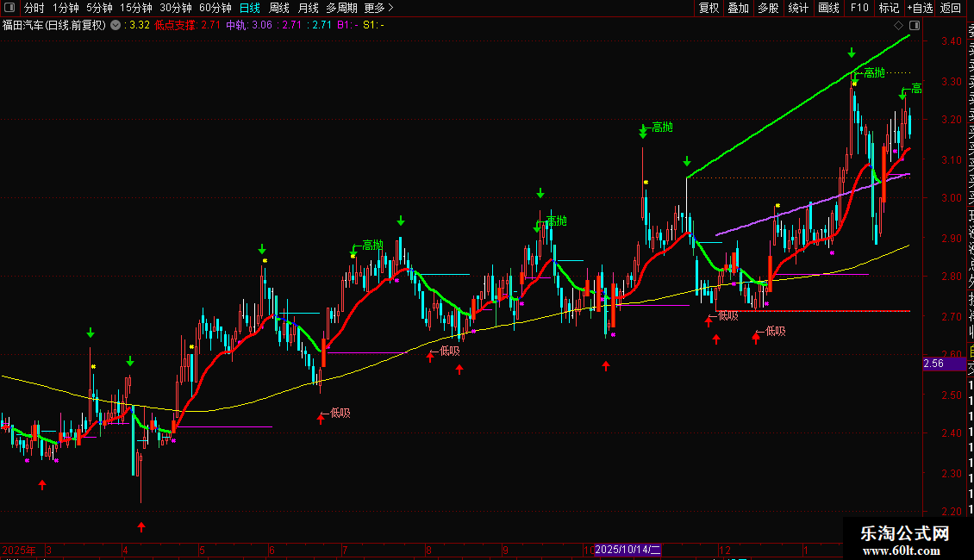Open F10 company information

coord(859,8)
